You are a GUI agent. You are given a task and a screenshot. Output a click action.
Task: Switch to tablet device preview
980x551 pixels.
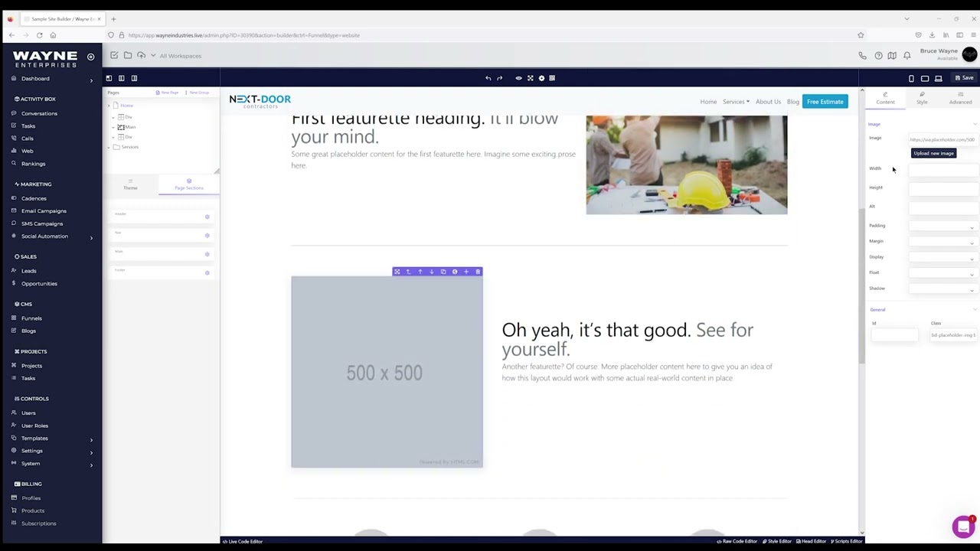[925, 78]
